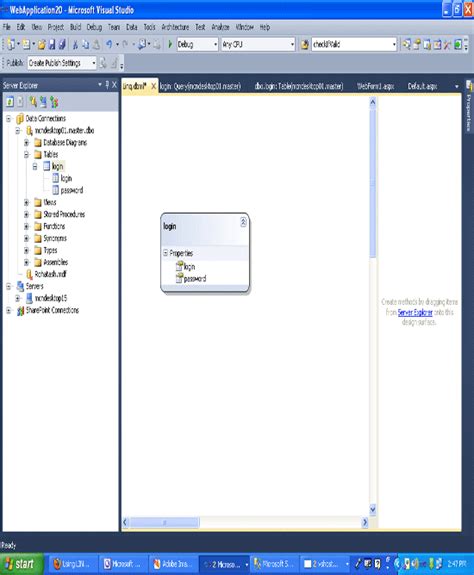This screenshot has width=474, height=575.
Task: Collapse the Tables folder node
Action: click(x=26, y=154)
